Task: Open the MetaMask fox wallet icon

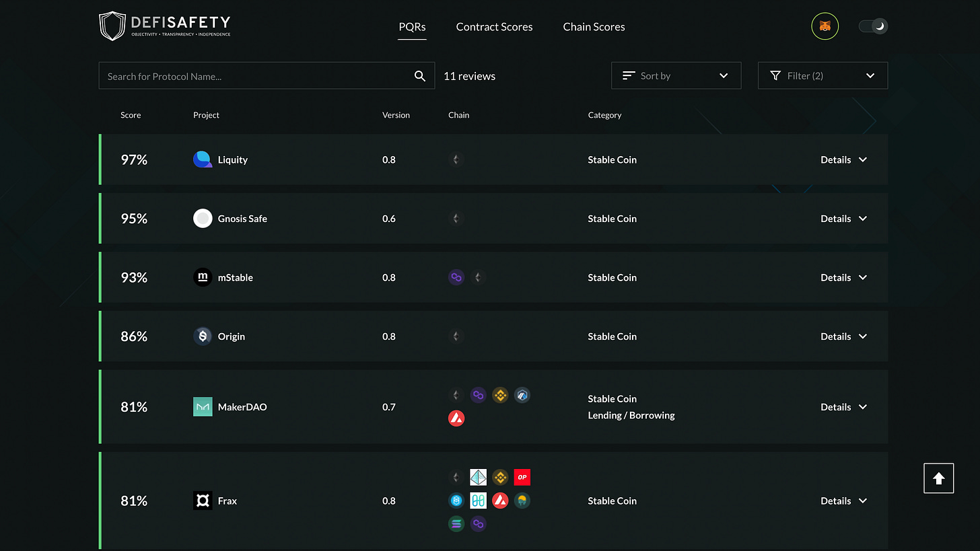Action: tap(825, 26)
